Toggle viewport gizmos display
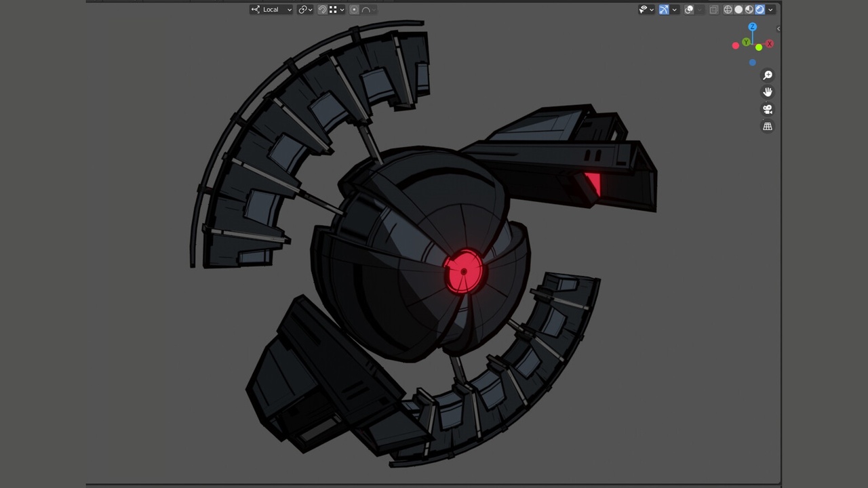Image resolution: width=868 pixels, height=488 pixels. [664, 9]
